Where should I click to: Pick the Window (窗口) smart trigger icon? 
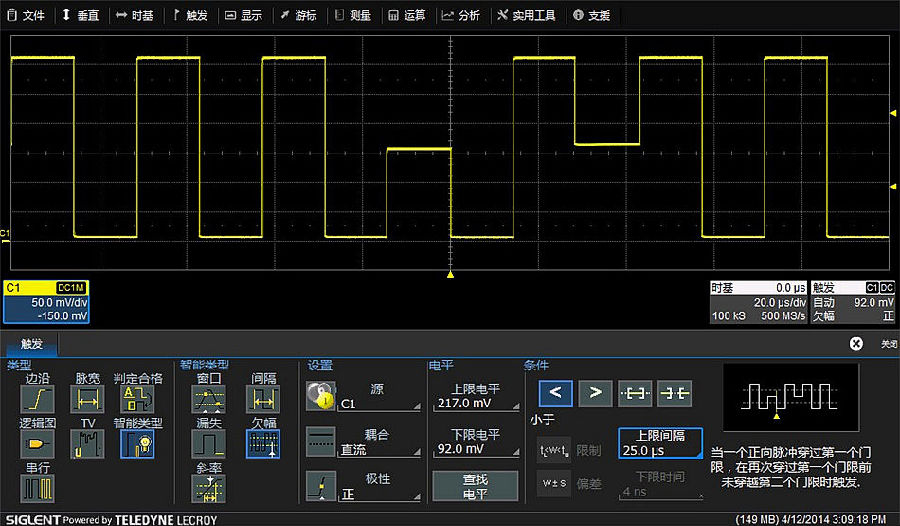click(209, 400)
